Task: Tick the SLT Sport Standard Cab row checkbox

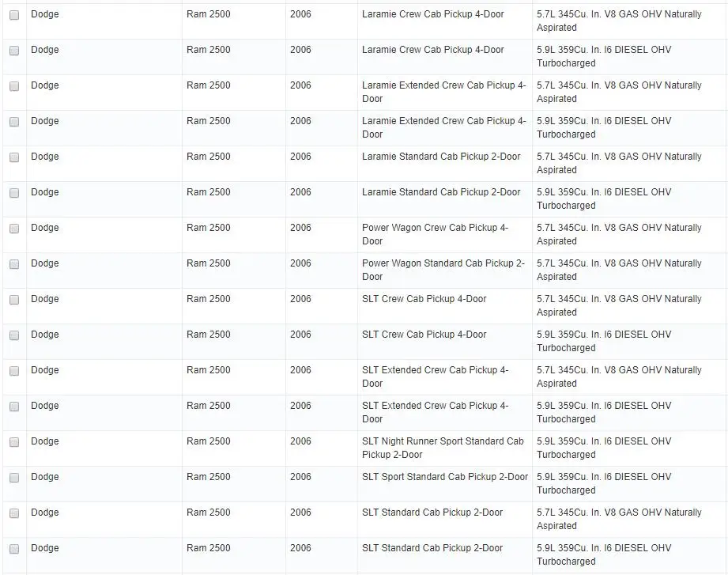Action: (14, 478)
